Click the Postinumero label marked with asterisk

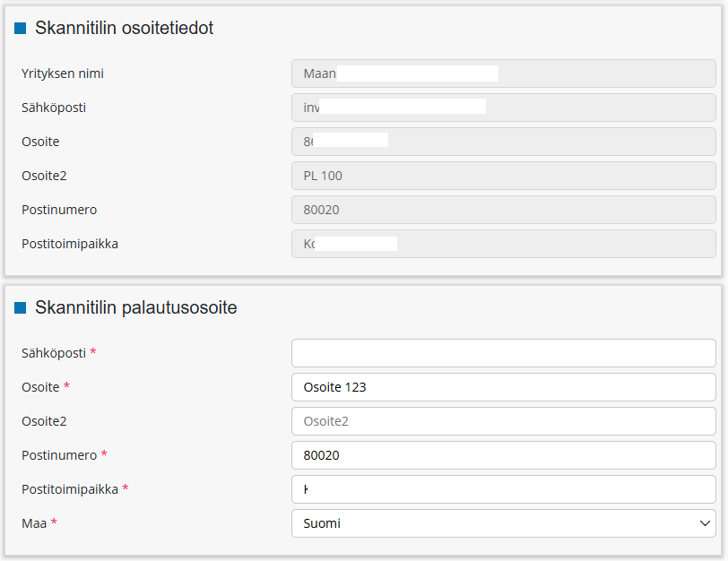pos(64,455)
